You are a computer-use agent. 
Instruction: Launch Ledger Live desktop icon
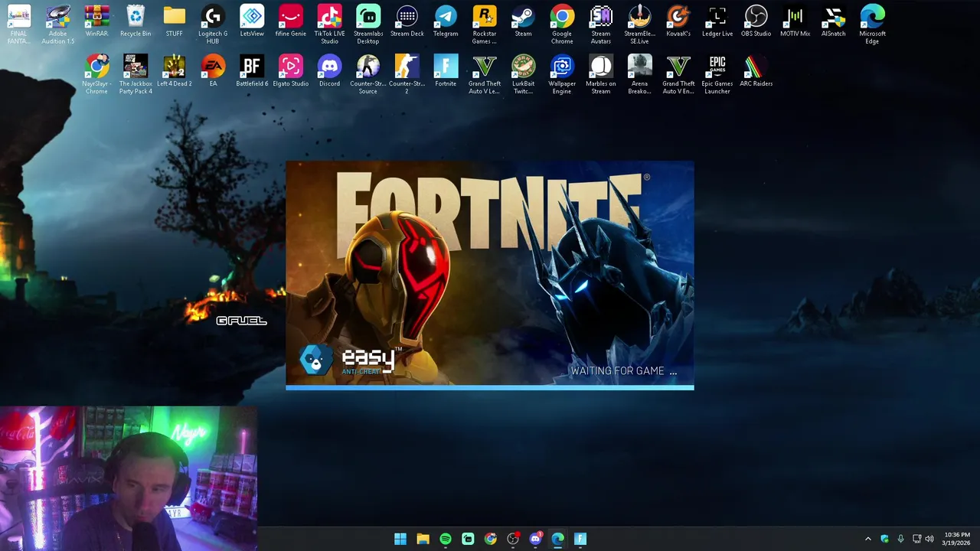click(717, 21)
